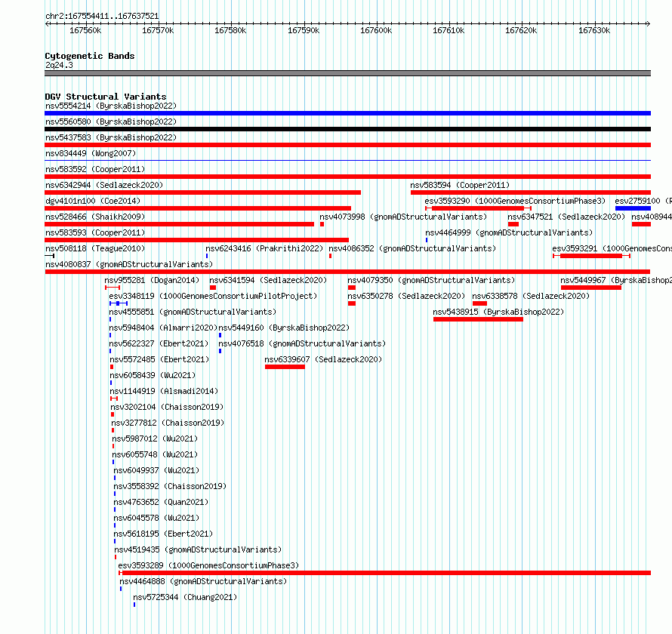Open nsv6347521 (Sedlazeck2020) label
Screen dimensions: 672x634
point(566,217)
